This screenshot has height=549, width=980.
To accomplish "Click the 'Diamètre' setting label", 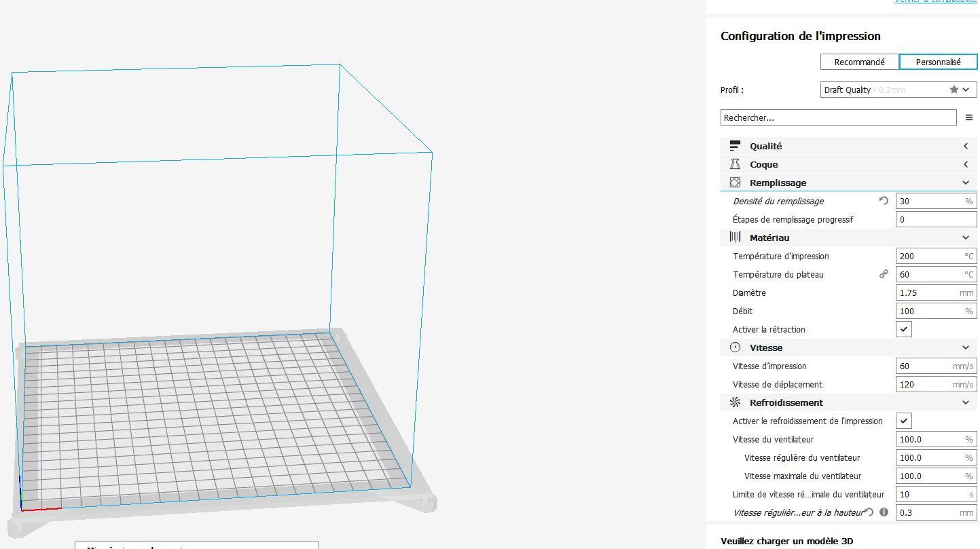I will 749,292.
